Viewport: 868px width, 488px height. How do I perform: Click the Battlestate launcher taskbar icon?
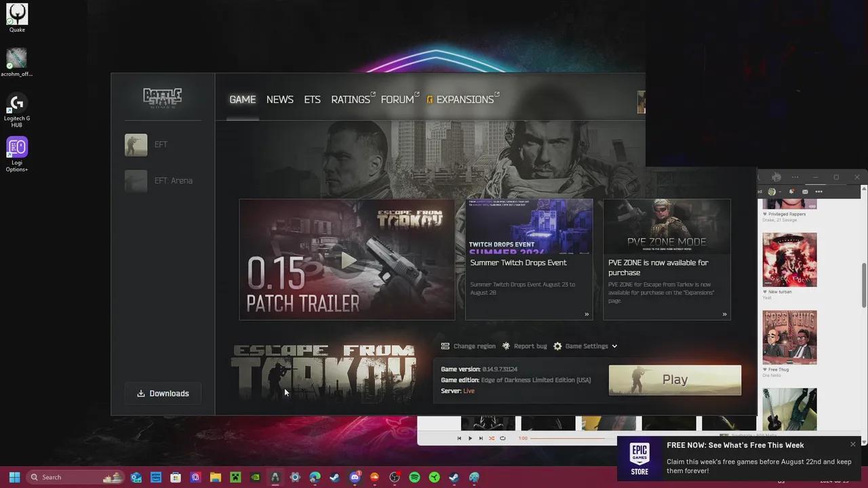(x=275, y=477)
